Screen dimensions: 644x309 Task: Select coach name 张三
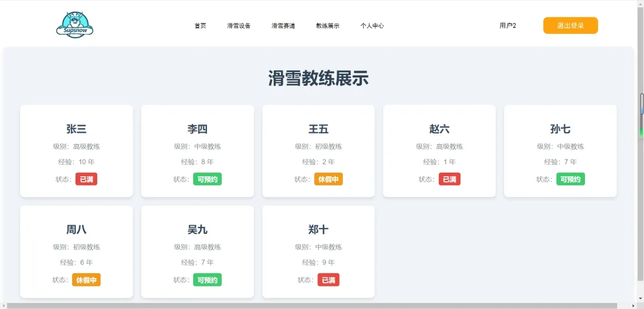[x=76, y=129]
